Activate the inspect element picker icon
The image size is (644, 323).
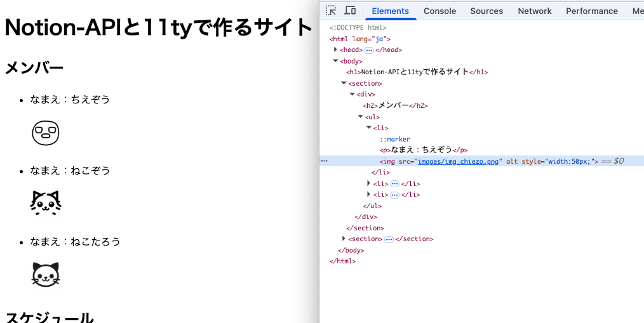331,11
